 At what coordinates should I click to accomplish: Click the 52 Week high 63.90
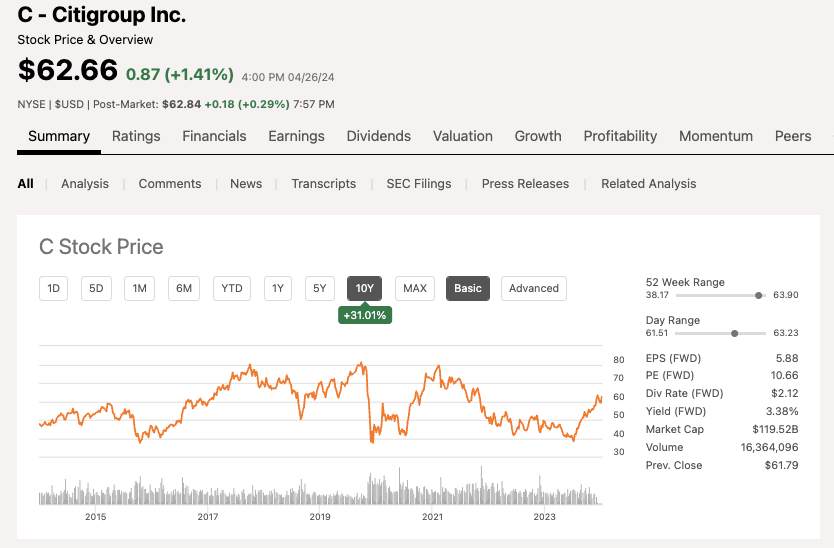[x=786, y=295]
